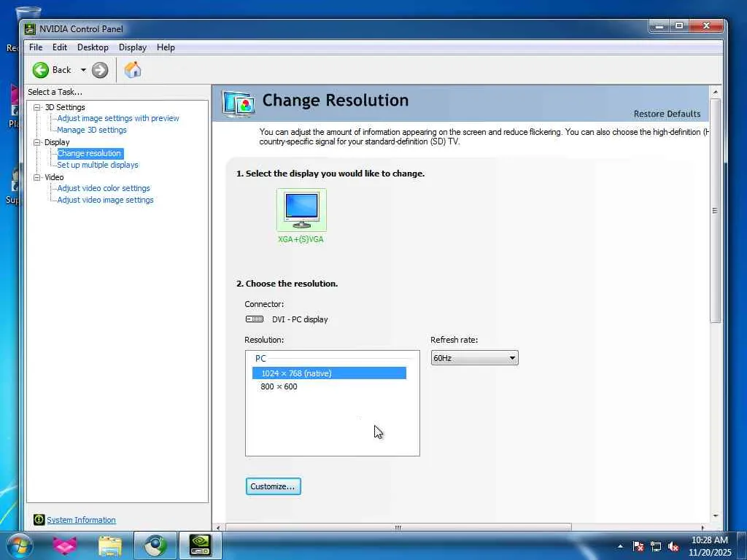Click the Action Center flag tray icon
The height and width of the screenshot is (560, 747).
tap(638, 546)
